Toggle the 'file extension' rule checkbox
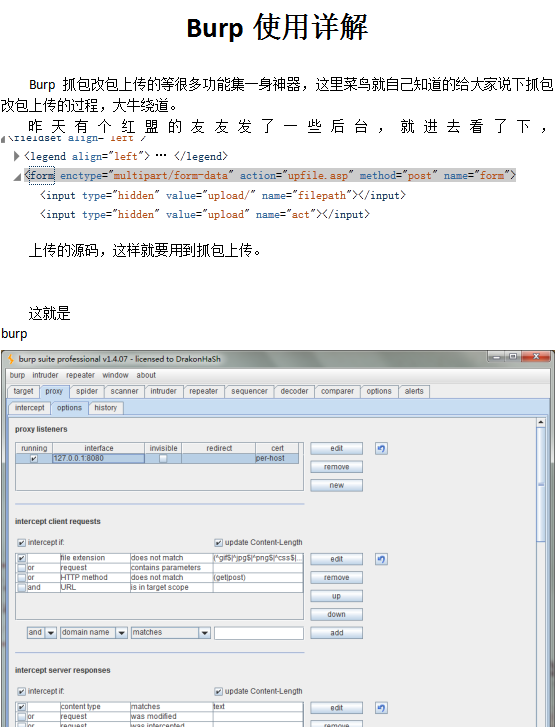This screenshot has width=560, height=727. coord(22,558)
